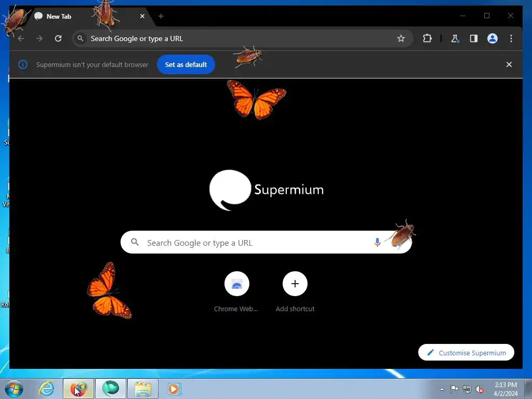This screenshot has width=532, height=399.
Task: Click Add shortcut tile
Action: pos(295,292)
